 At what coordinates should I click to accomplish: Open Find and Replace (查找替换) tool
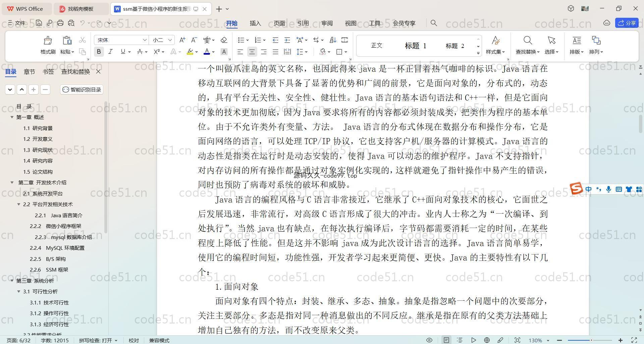tap(528, 45)
